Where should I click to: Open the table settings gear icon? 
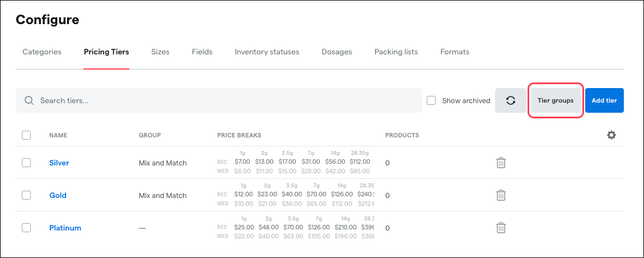(612, 135)
